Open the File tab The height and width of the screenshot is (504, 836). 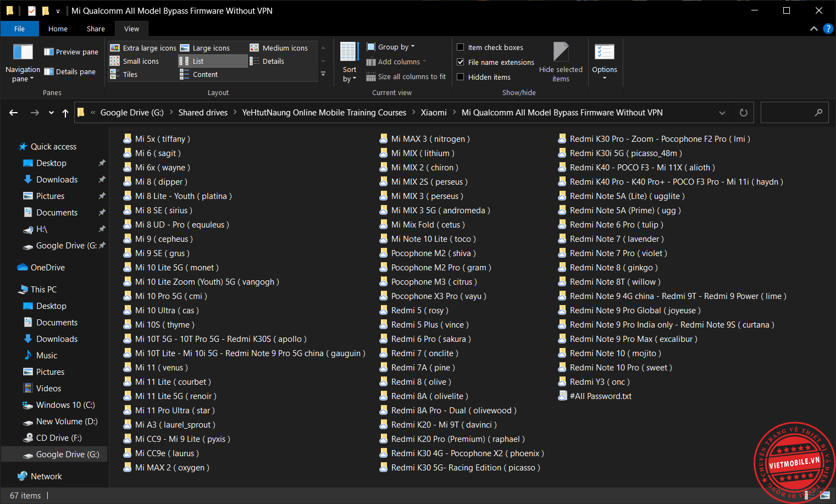click(20, 29)
